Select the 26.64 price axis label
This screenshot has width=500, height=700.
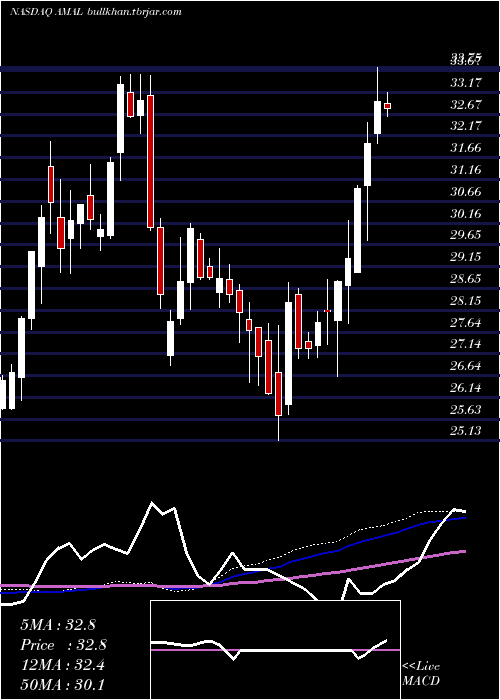[466, 366]
